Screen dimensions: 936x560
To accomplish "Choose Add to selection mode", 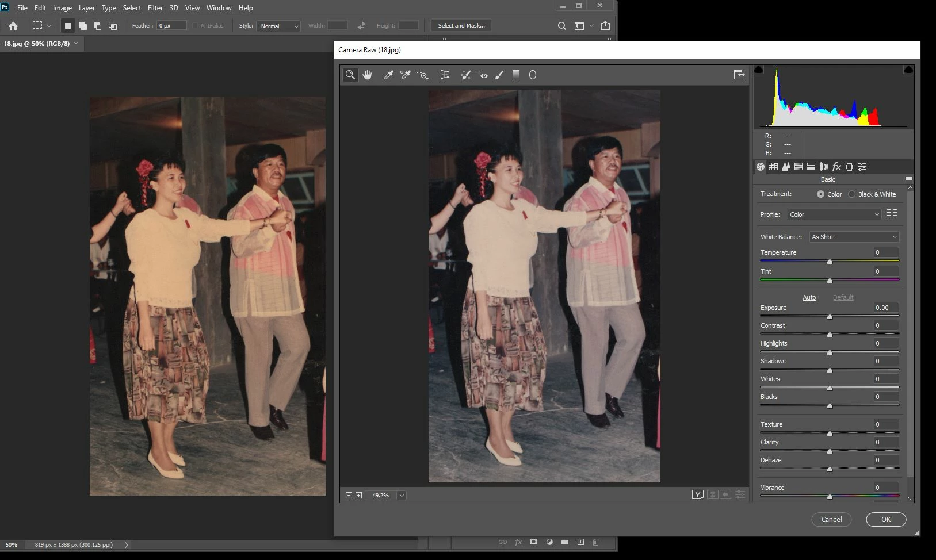I will tap(83, 26).
